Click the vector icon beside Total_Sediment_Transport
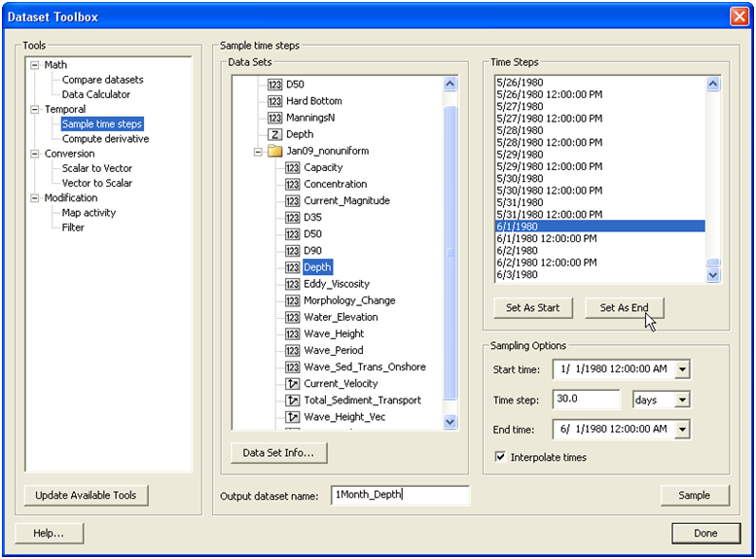 292,401
